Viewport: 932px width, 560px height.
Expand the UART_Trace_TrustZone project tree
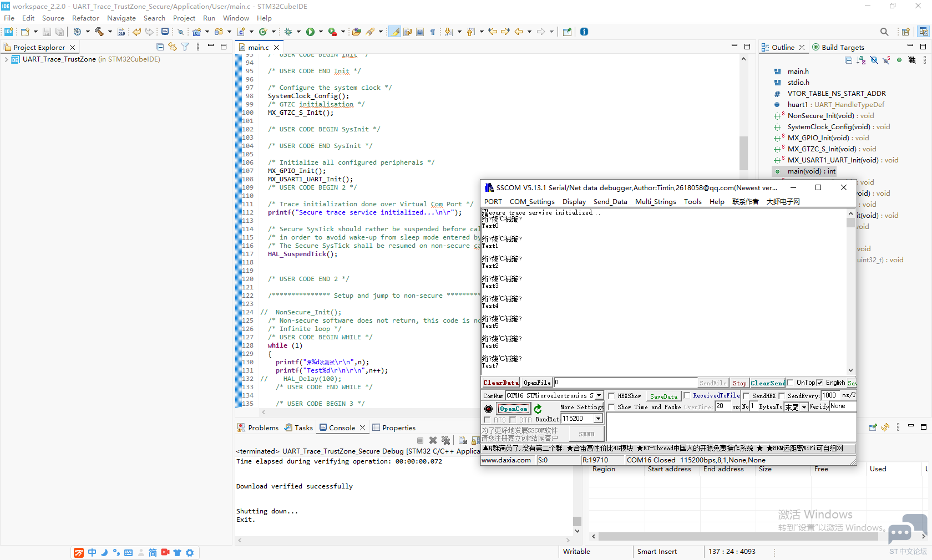[x=6, y=59]
